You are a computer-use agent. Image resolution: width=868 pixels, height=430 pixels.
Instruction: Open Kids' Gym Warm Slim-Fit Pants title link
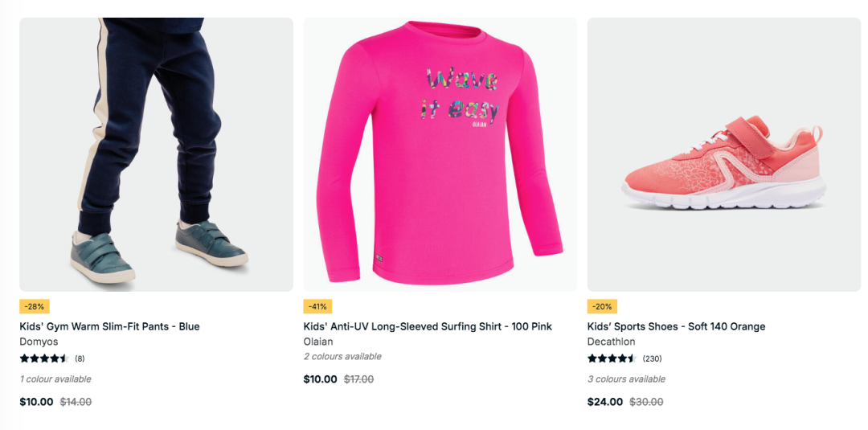point(109,326)
